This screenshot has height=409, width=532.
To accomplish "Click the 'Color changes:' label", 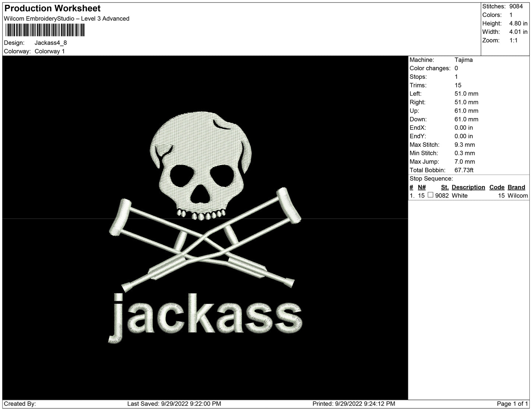I will point(430,68).
